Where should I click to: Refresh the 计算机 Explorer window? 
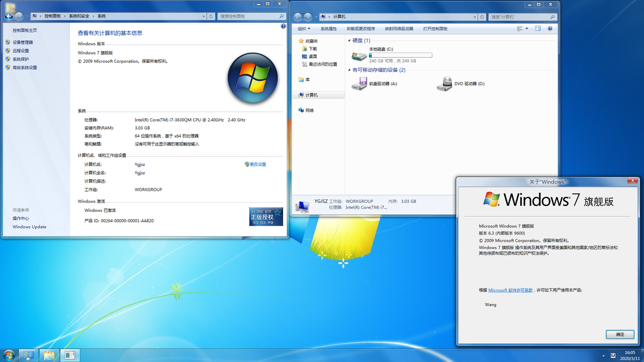(x=482, y=17)
